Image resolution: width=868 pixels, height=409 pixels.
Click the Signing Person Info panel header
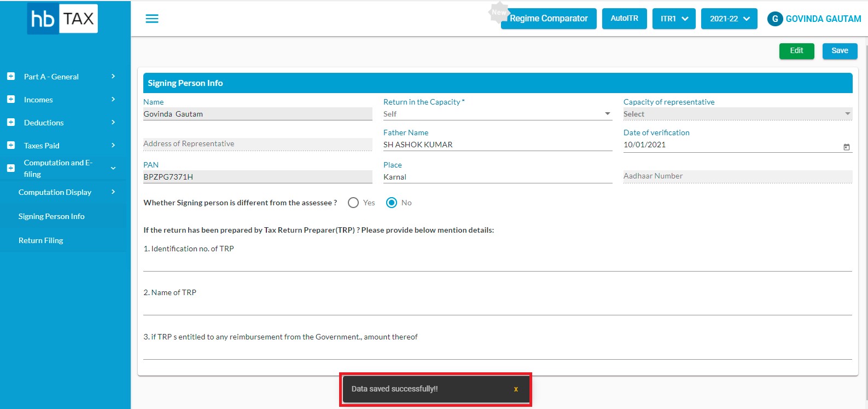tap(498, 83)
